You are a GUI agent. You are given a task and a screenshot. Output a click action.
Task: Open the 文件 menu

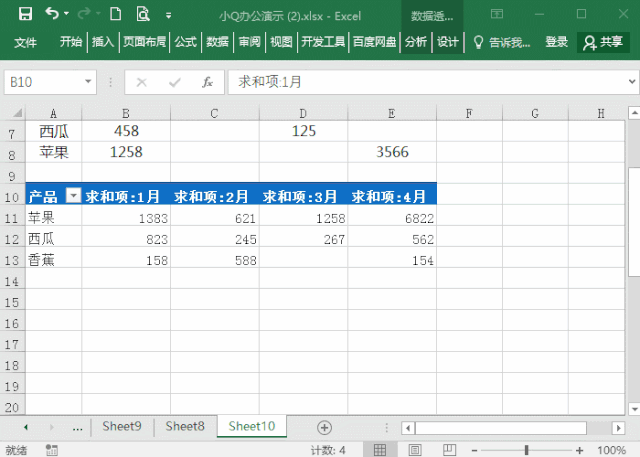(25, 42)
